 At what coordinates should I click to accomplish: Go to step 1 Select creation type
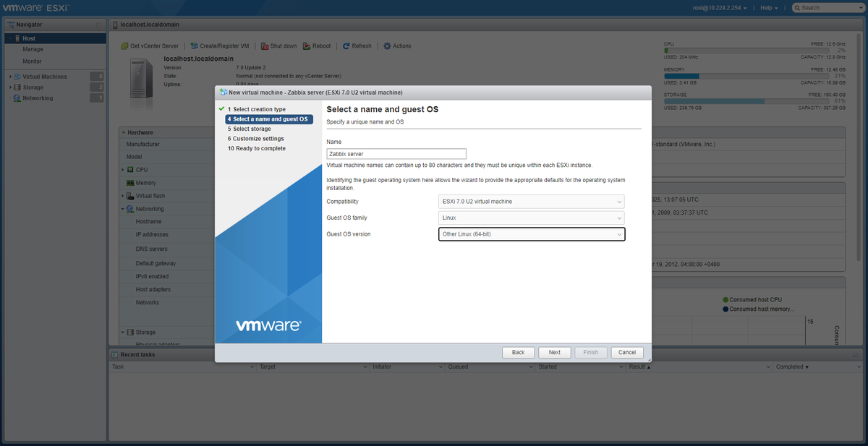tap(256, 109)
